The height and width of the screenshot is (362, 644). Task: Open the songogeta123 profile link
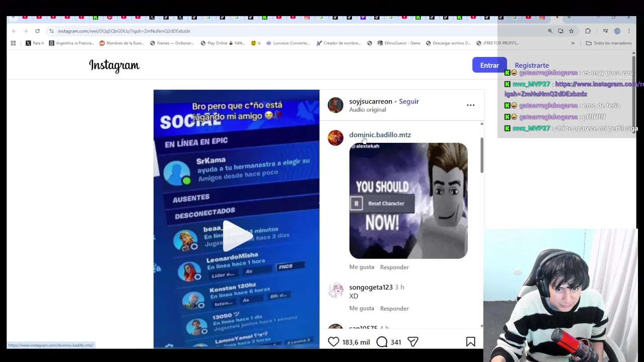[x=371, y=287]
